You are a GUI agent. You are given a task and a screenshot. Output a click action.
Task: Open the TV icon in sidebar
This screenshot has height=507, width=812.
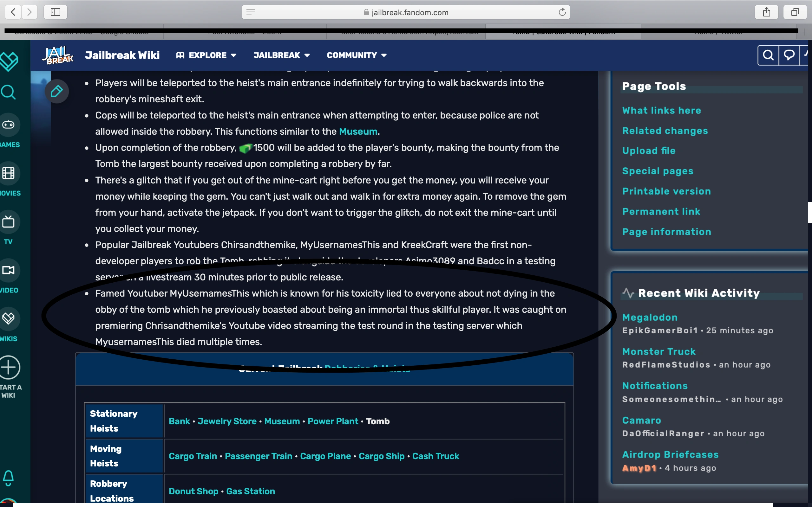[8, 221]
